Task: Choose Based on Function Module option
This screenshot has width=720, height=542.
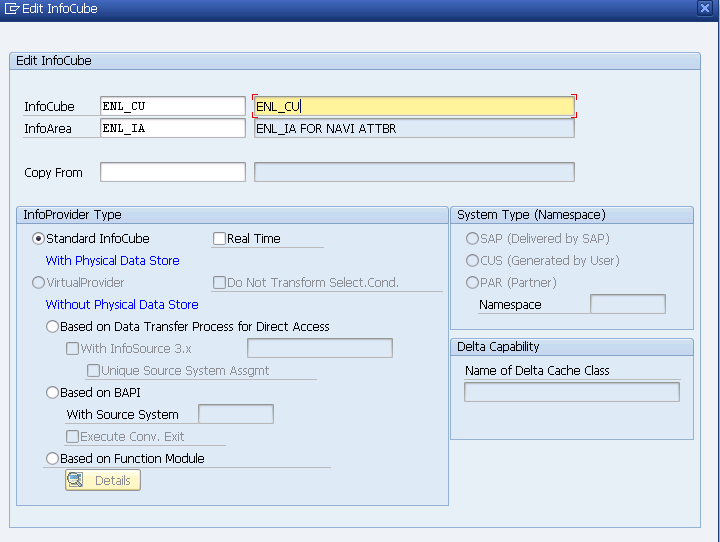Action: click(x=52, y=458)
